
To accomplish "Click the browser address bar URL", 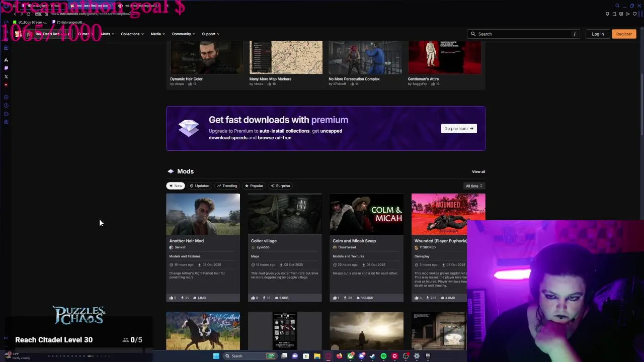I will pyautogui.click(x=91, y=14).
